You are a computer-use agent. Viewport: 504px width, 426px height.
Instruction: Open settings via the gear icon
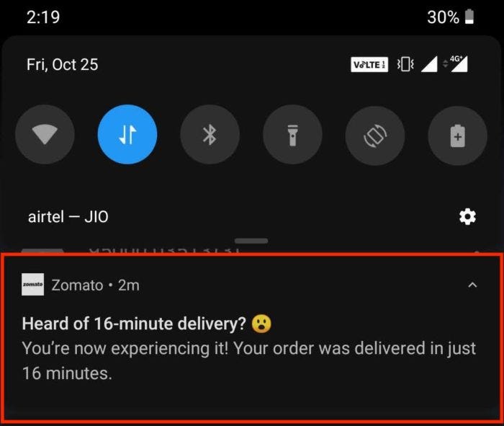click(x=467, y=216)
